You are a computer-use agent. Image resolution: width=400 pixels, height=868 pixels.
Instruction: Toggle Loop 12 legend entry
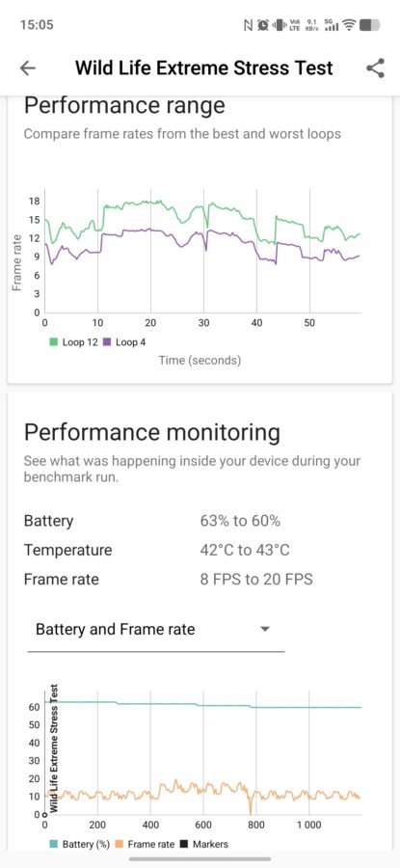(x=73, y=342)
